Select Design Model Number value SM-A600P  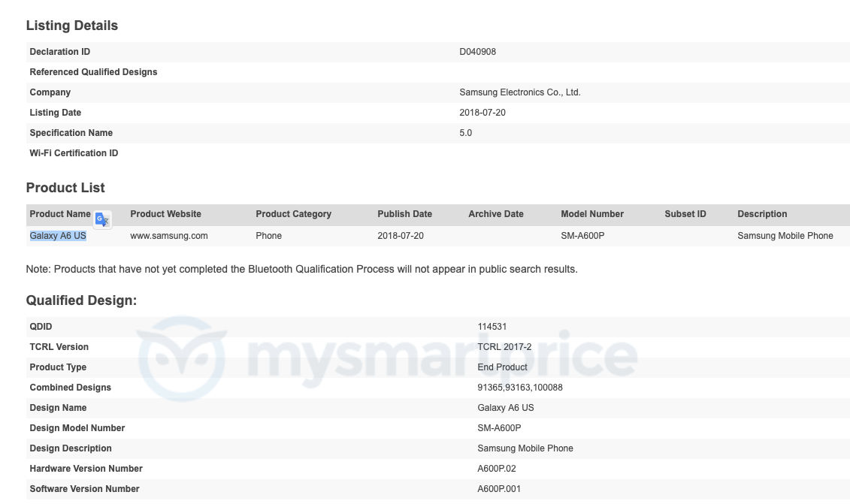(499, 428)
